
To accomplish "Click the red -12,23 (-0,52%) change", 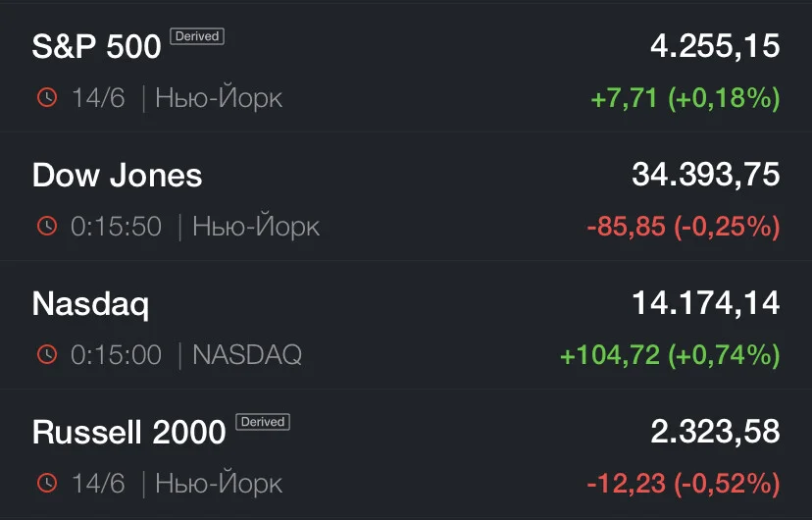I will pos(684,484).
